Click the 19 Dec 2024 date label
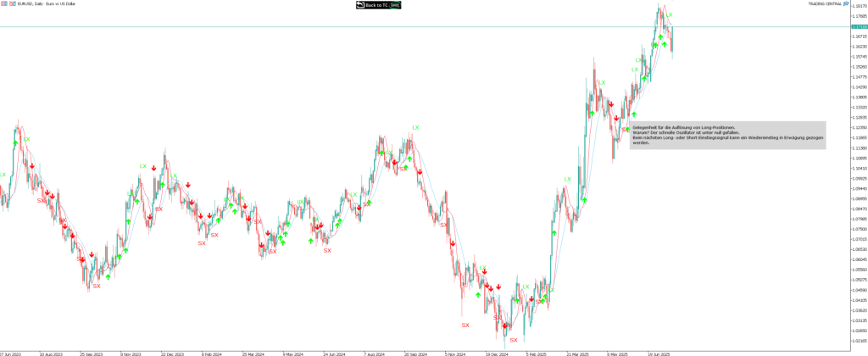This screenshot has width=868, height=356. click(x=497, y=353)
